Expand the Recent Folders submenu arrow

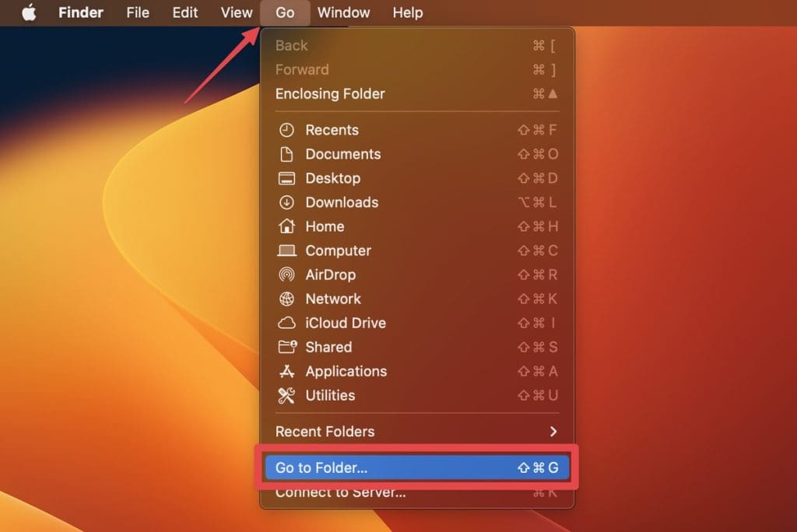pyautogui.click(x=553, y=432)
